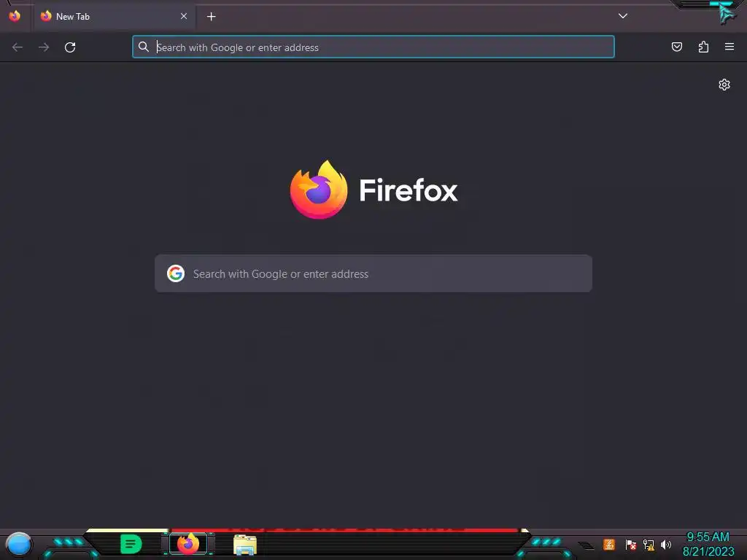The width and height of the screenshot is (747, 560).
Task: Click the address bar magnifier icon
Action: click(x=144, y=47)
